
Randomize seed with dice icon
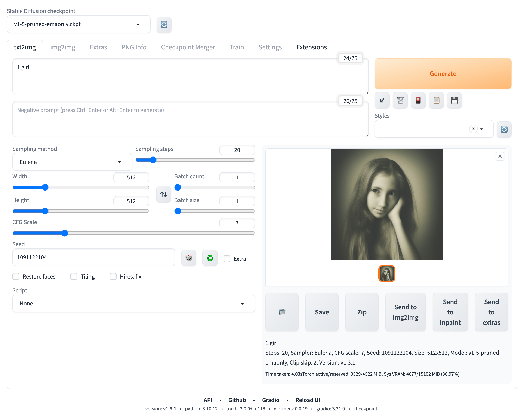pos(189,258)
